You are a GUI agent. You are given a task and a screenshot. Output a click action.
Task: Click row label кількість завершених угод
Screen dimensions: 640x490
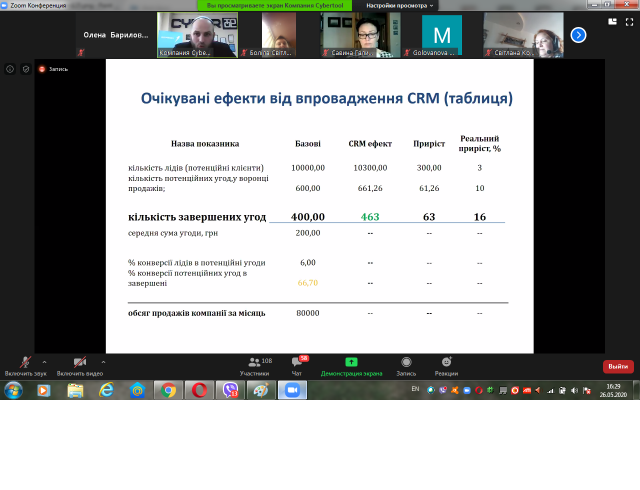[x=197, y=217]
